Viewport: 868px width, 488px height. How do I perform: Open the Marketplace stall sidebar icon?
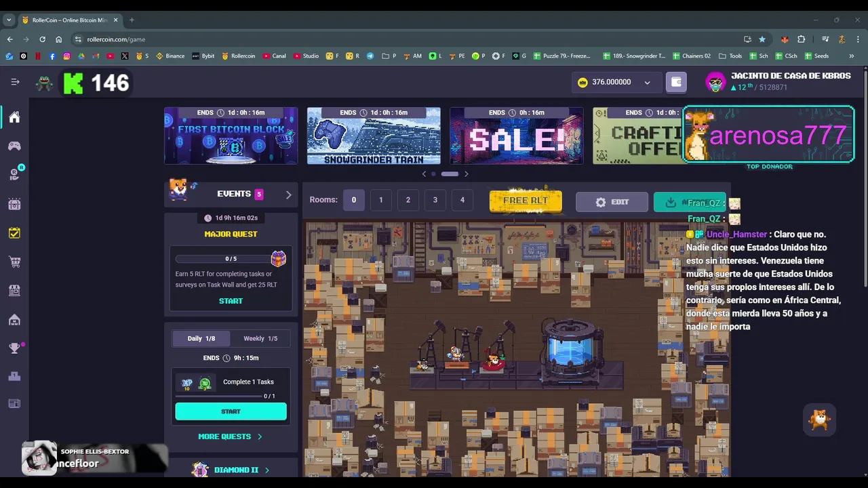14,290
